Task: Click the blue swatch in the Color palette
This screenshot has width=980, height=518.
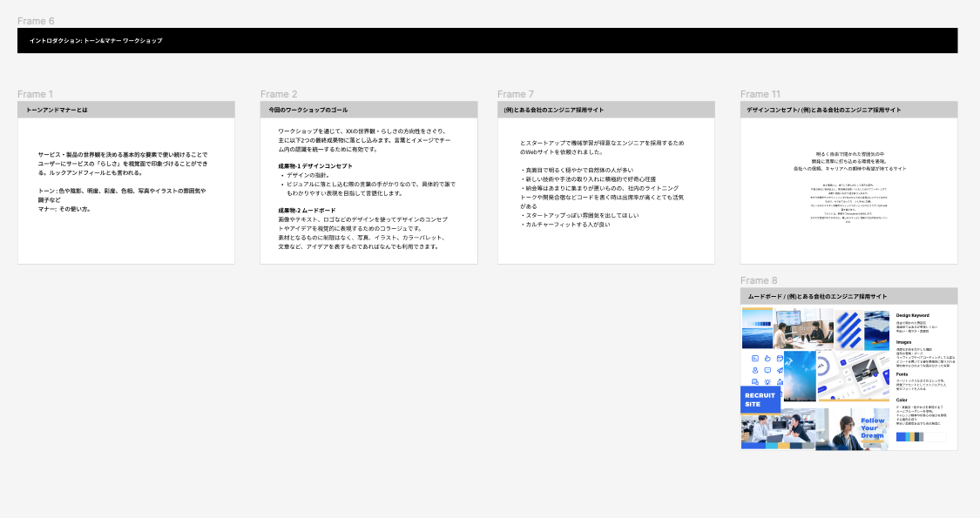Action: (x=901, y=436)
